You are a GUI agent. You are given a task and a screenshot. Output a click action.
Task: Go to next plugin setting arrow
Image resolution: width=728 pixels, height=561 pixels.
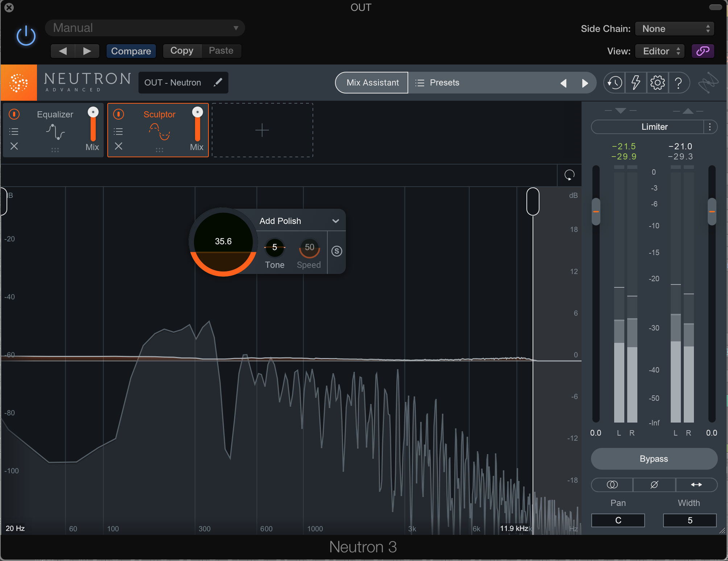pos(87,51)
